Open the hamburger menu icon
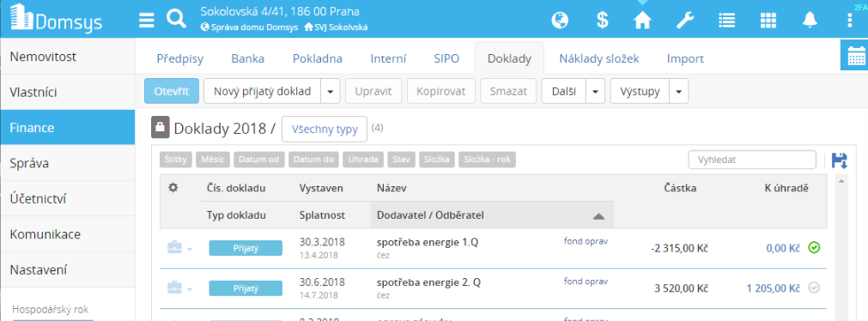This screenshot has width=868, height=321. 146,21
